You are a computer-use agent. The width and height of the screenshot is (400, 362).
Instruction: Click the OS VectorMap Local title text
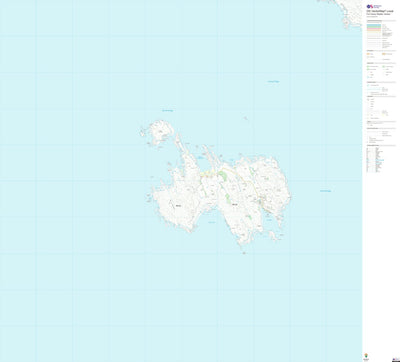pyautogui.click(x=380, y=11)
